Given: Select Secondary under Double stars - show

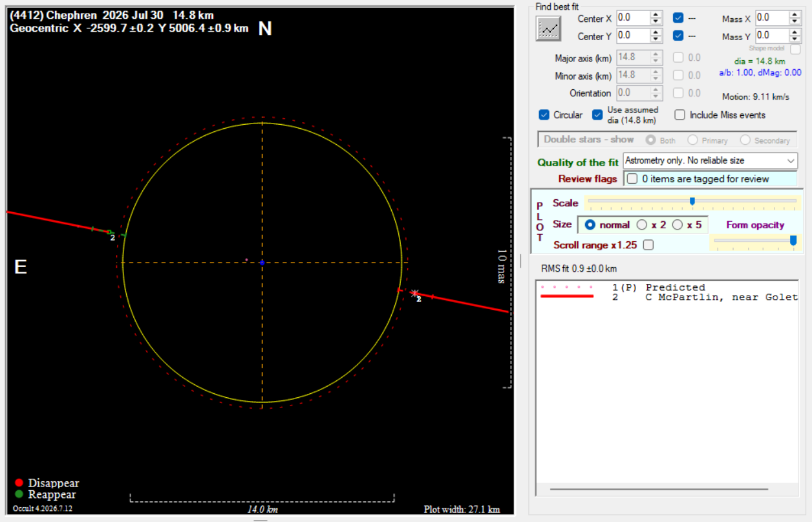Looking at the screenshot, I should click(x=745, y=140).
